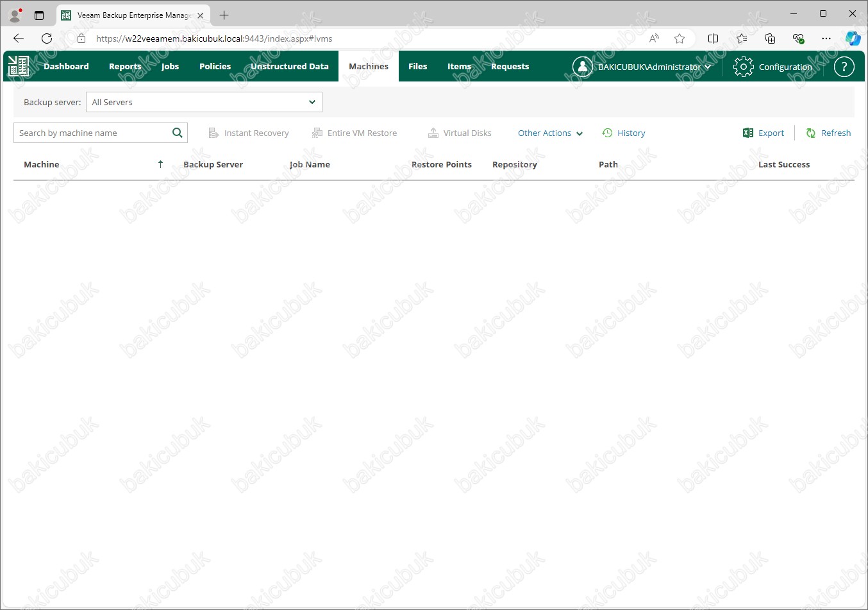The width and height of the screenshot is (868, 610).
Task: Open the Jobs tab
Action: [170, 66]
